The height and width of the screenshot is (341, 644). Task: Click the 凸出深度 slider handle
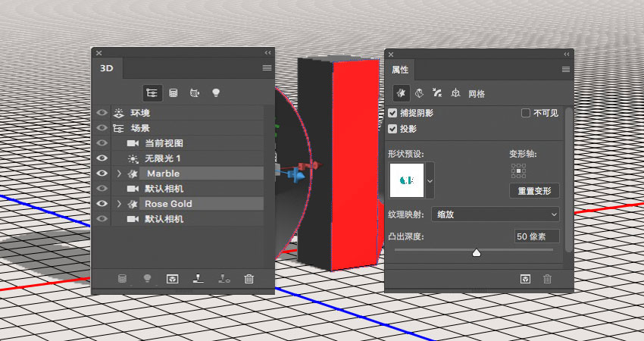click(x=477, y=252)
